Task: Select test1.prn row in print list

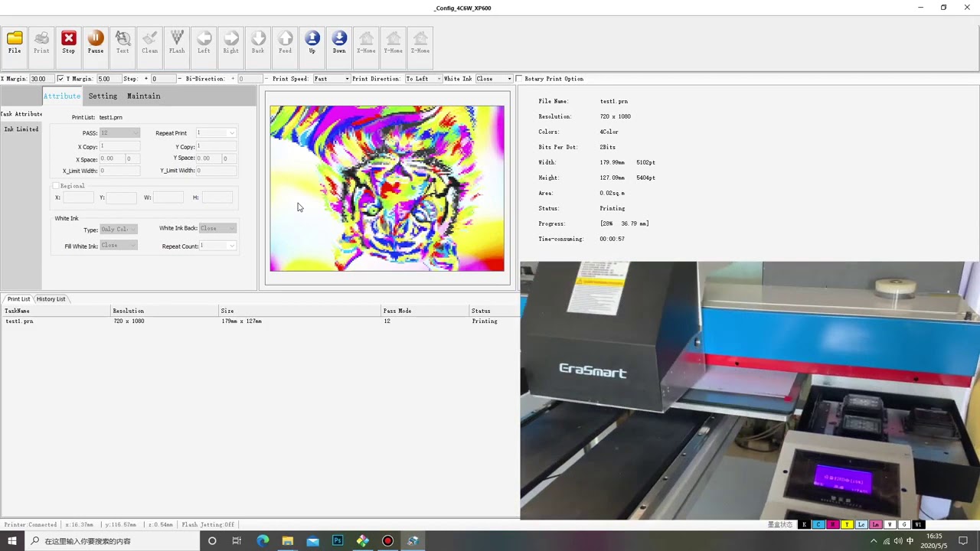Action: pos(260,321)
